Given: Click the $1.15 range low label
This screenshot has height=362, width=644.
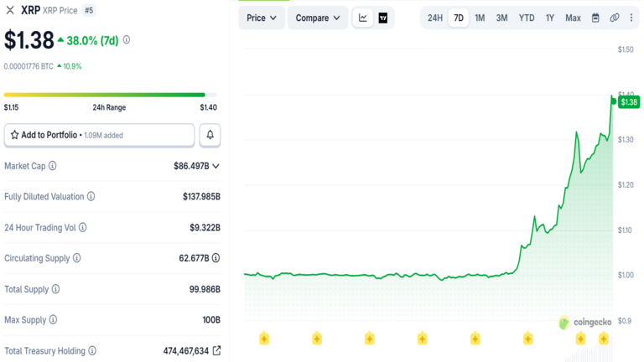Looking at the screenshot, I should (11, 107).
